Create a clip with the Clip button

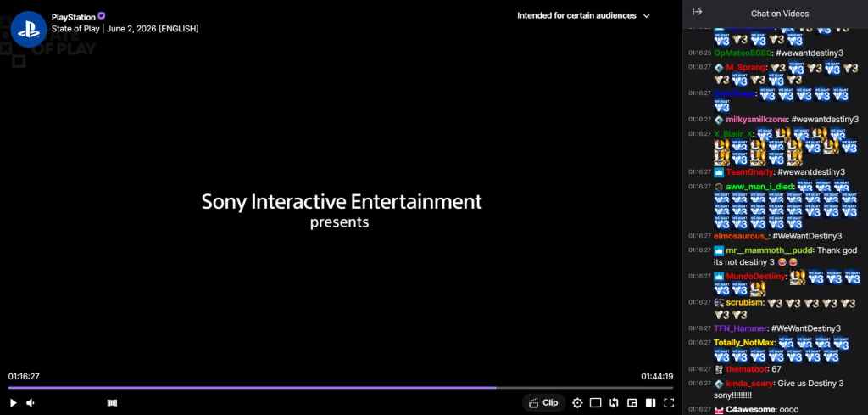[x=543, y=403]
